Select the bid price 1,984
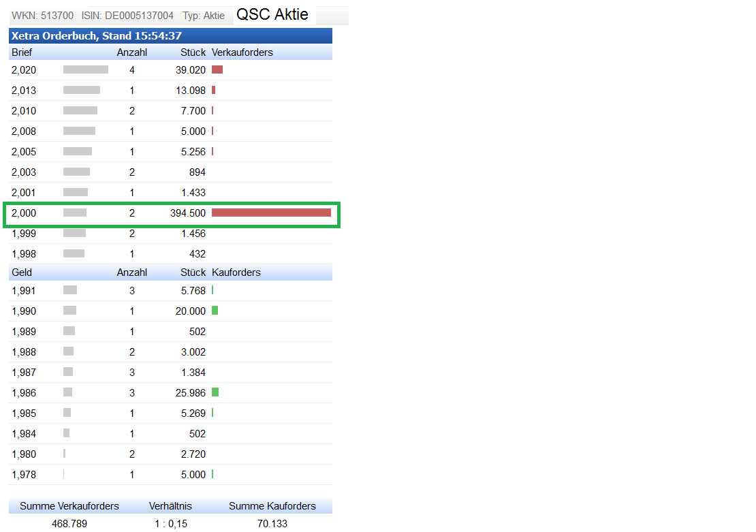The image size is (756, 532). [24, 434]
